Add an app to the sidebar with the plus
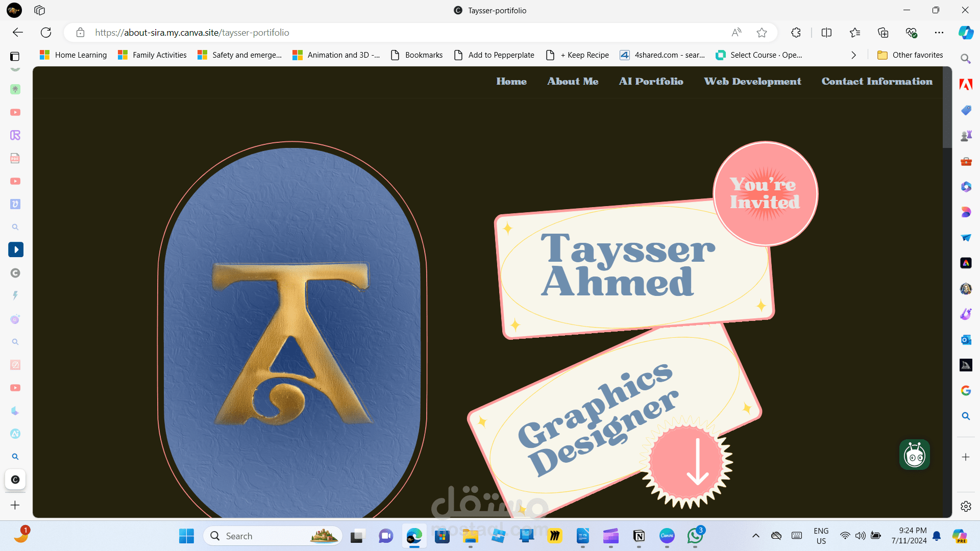Screen dimensions: 980x551 coord(966,457)
